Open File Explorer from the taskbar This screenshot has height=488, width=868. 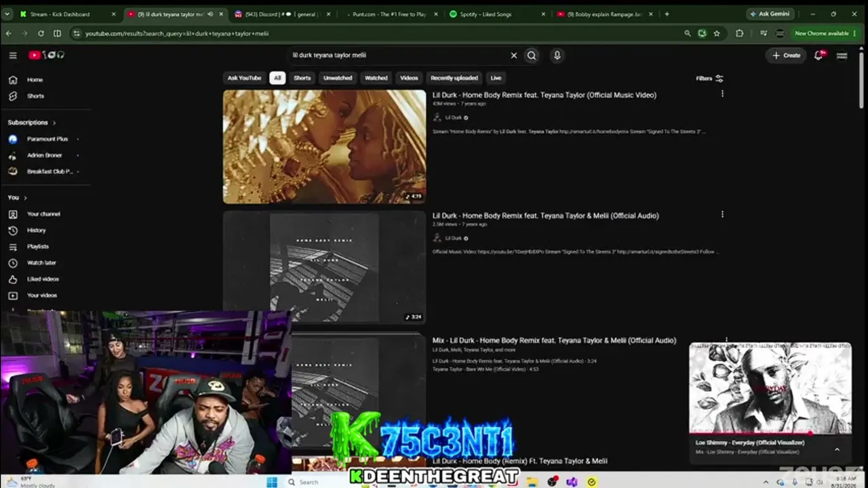[x=534, y=482]
